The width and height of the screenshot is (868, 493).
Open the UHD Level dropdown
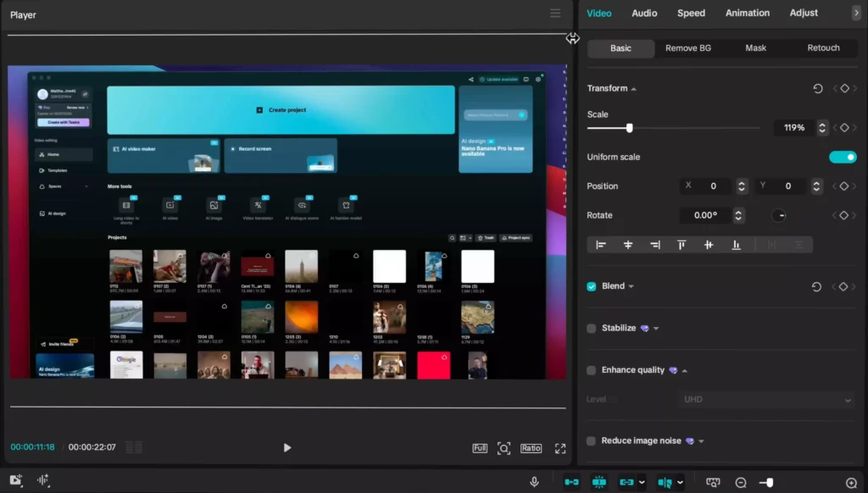point(768,399)
